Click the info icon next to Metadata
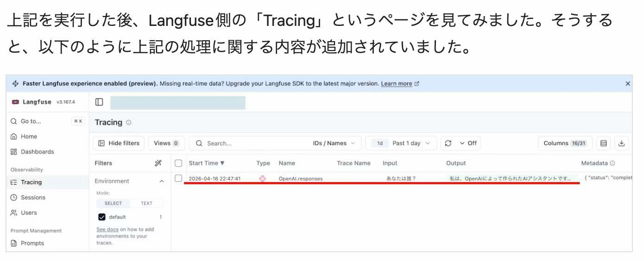This screenshot has width=644, height=261. tap(612, 163)
